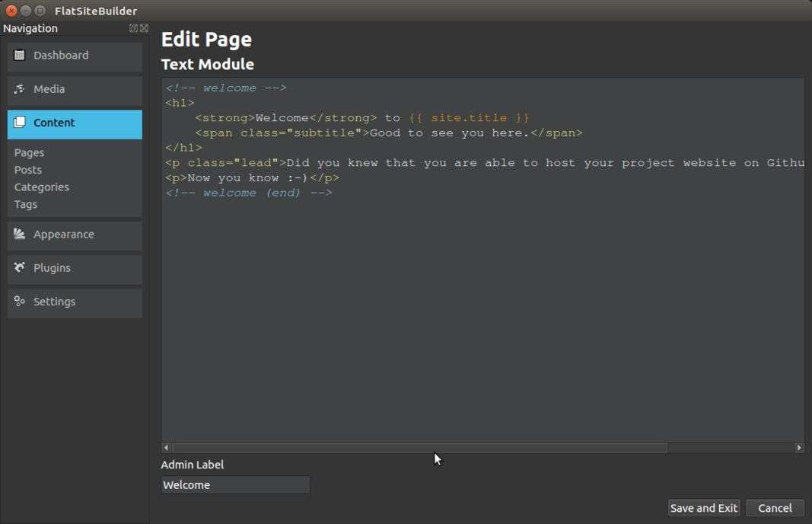812x524 pixels.
Task: Click the horizontal scrollbar handle in editor
Action: [x=419, y=448]
